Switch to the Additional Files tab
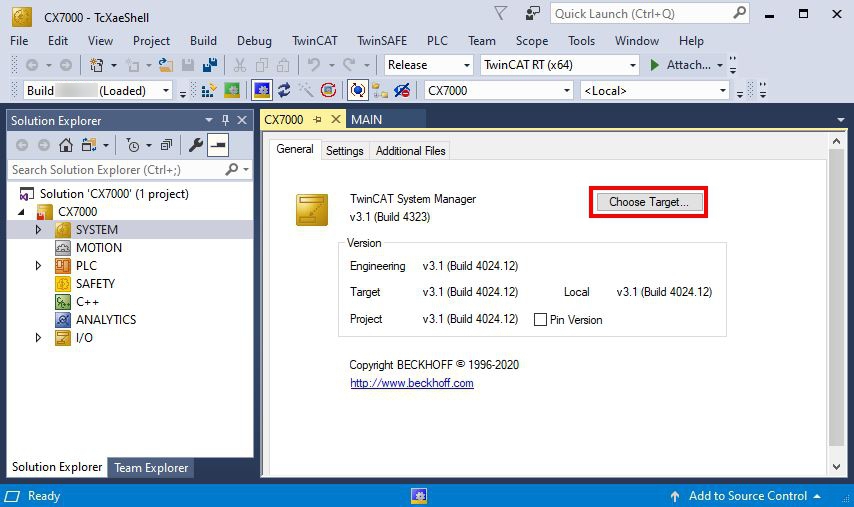 click(411, 151)
